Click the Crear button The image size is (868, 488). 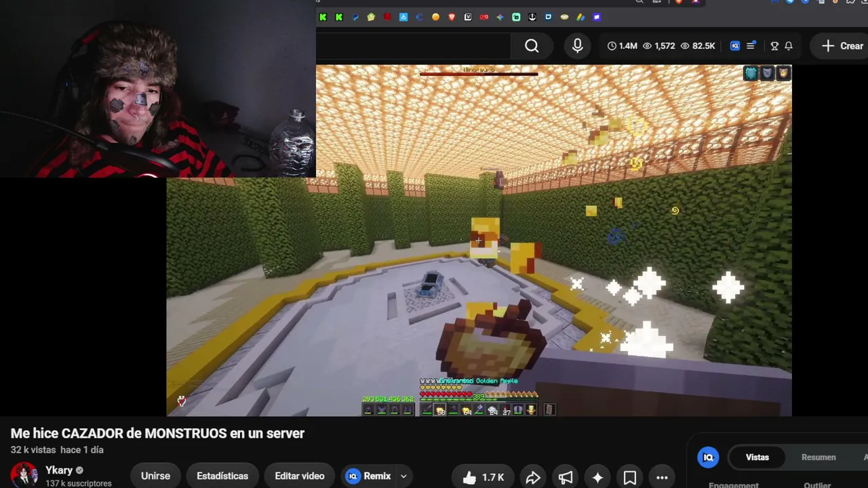[x=842, y=46]
